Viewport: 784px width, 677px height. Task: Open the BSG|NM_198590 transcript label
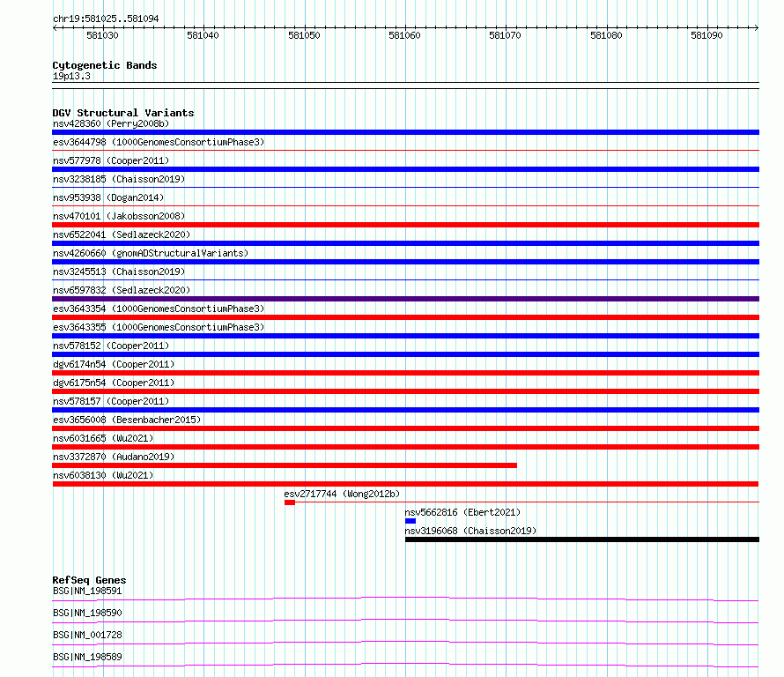tap(87, 613)
